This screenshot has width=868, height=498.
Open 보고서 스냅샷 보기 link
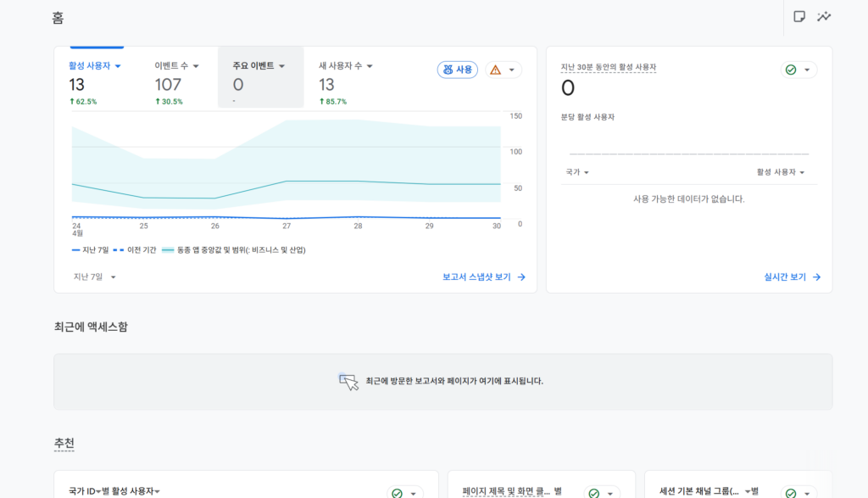484,277
